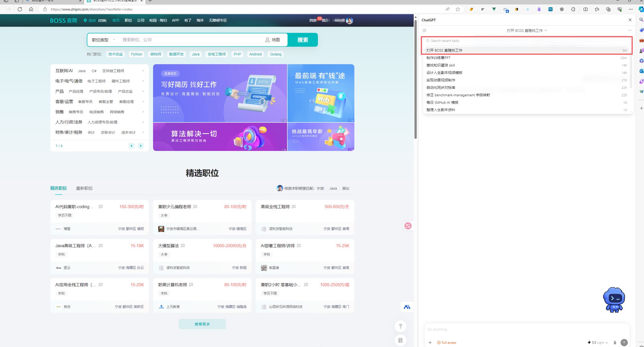Click the Vue devtools extension icon

coord(494,9)
